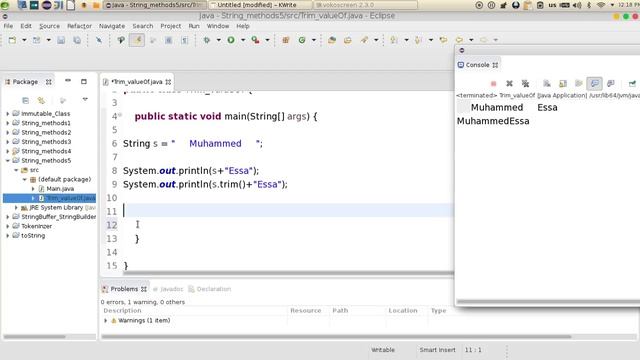Viewport: 640px width, 360px height.
Task: Open the Source menu
Action: (49, 26)
